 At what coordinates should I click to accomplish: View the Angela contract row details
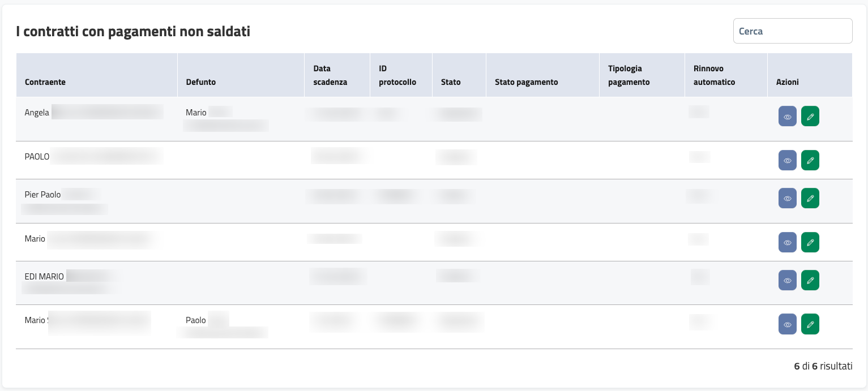(x=787, y=116)
